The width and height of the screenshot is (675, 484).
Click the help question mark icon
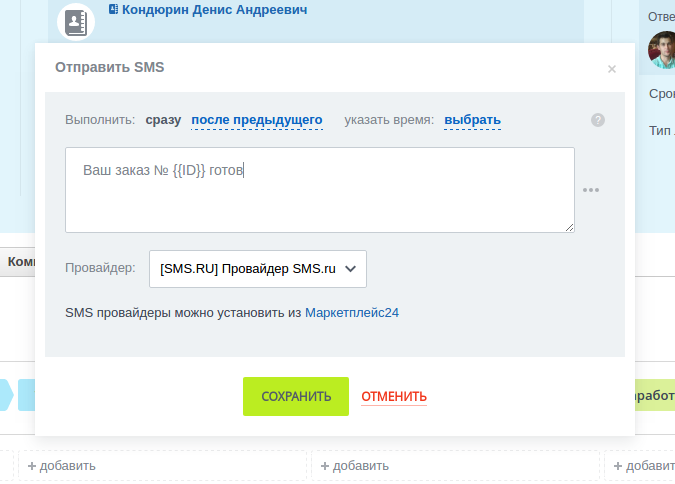(x=598, y=120)
